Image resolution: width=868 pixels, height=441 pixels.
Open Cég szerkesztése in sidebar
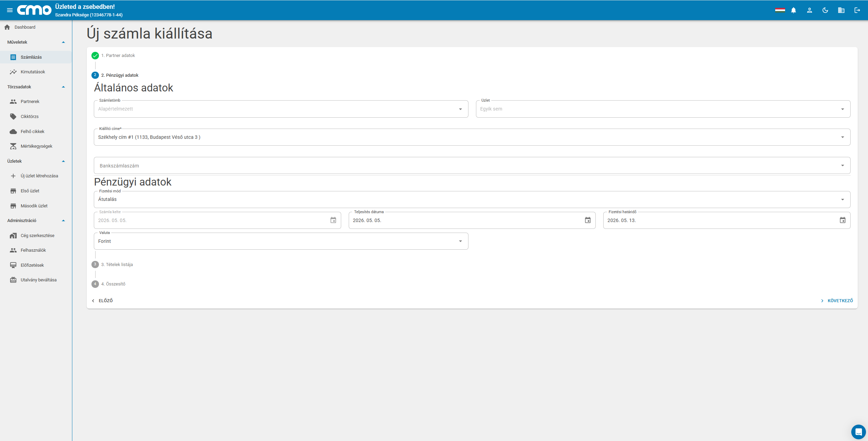36,236
